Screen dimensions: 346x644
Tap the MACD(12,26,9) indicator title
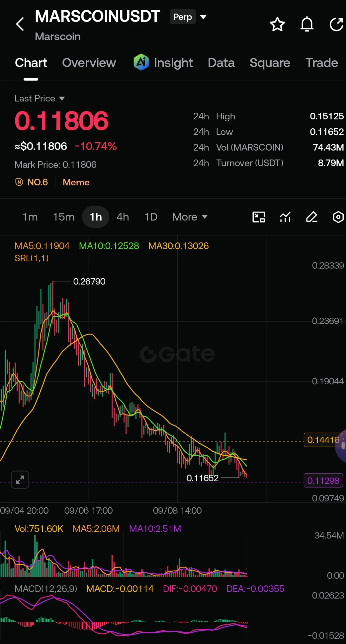46,589
